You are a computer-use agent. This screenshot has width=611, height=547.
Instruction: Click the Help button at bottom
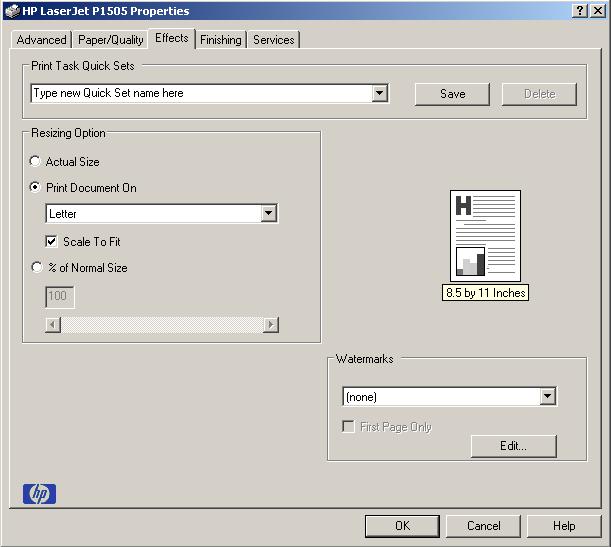pos(564,526)
